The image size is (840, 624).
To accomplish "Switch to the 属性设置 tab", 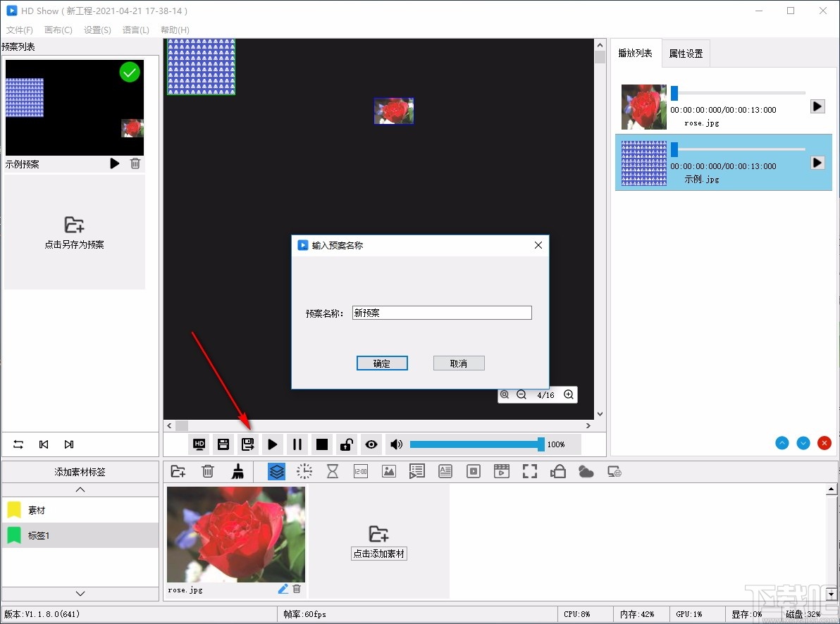I will pos(686,53).
